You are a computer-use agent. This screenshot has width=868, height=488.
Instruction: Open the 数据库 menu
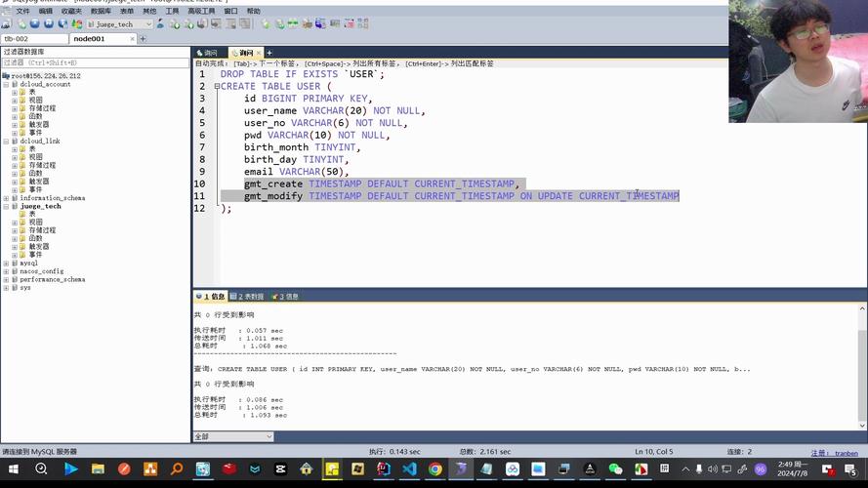101,11
